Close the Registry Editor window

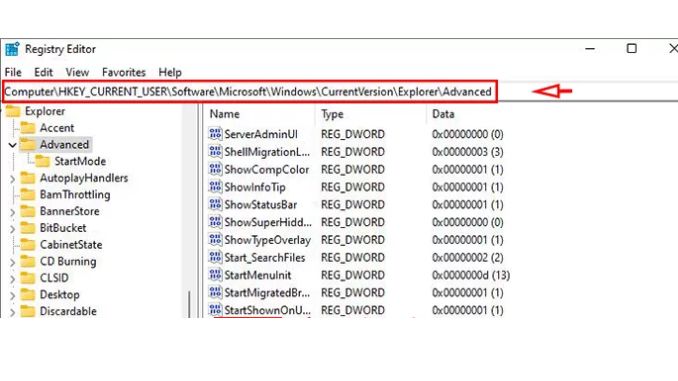click(673, 48)
